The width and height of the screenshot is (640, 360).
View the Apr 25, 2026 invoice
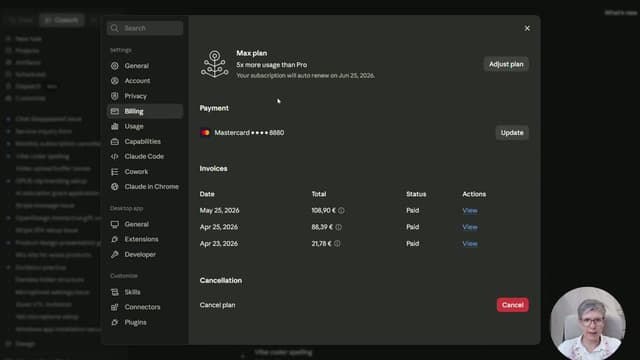470,227
